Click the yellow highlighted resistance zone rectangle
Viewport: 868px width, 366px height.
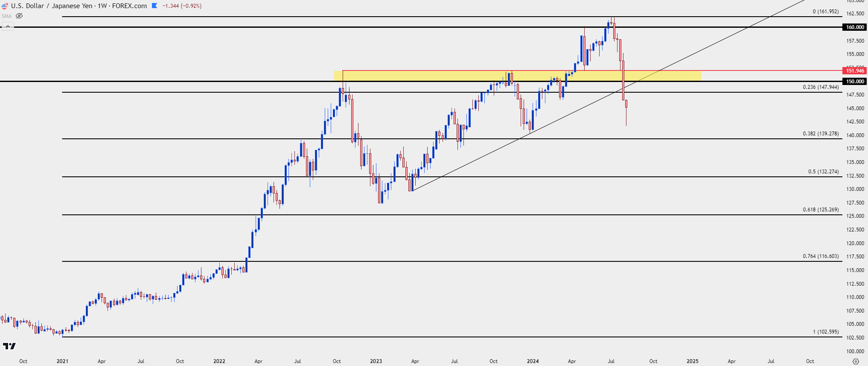point(517,76)
